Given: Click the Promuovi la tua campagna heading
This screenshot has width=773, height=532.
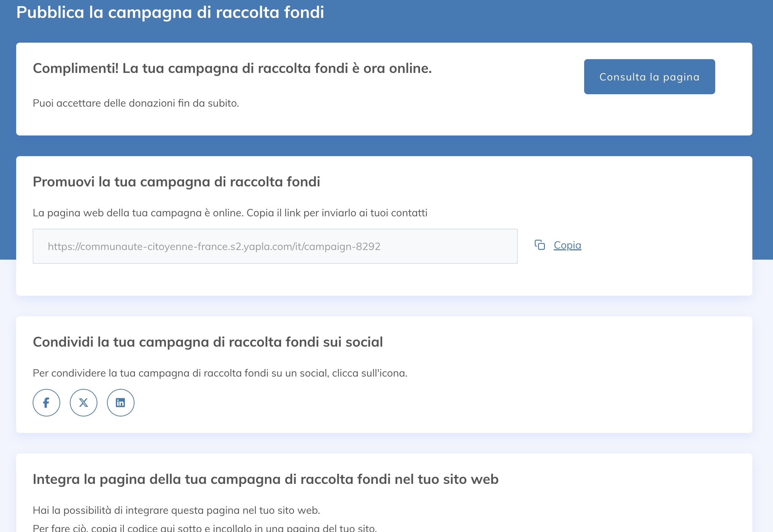Looking at the screenshot, I should coord(177,182).
